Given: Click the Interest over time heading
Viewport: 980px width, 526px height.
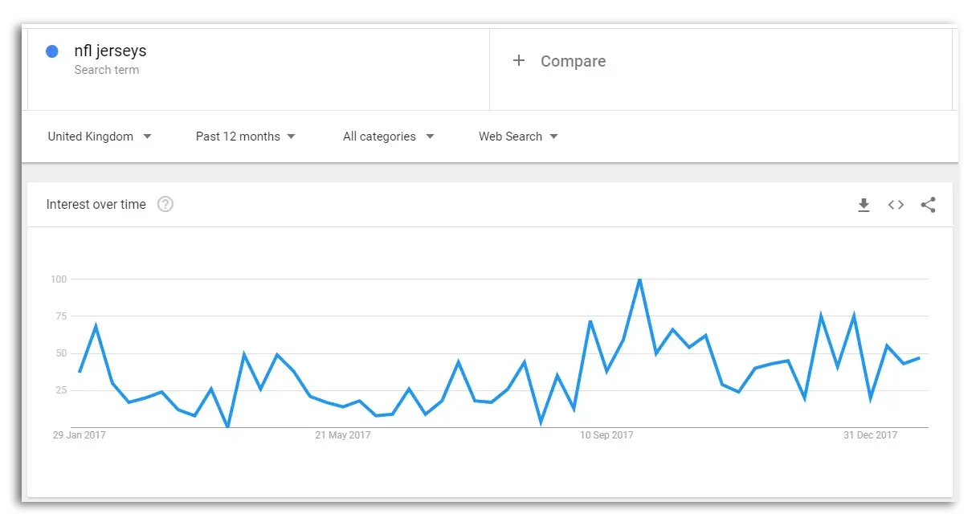Looking at the screenshot, I should 96,204.
